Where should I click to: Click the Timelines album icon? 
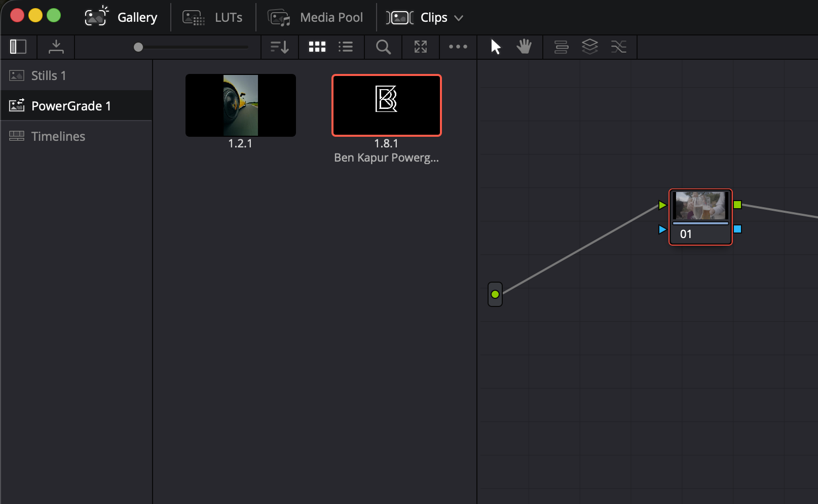point(17,136)
